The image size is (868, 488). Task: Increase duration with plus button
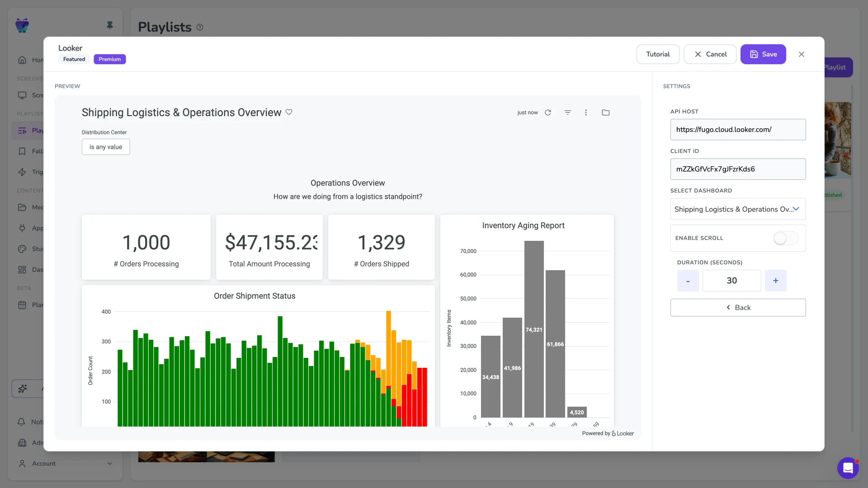(x=775, y=281)
